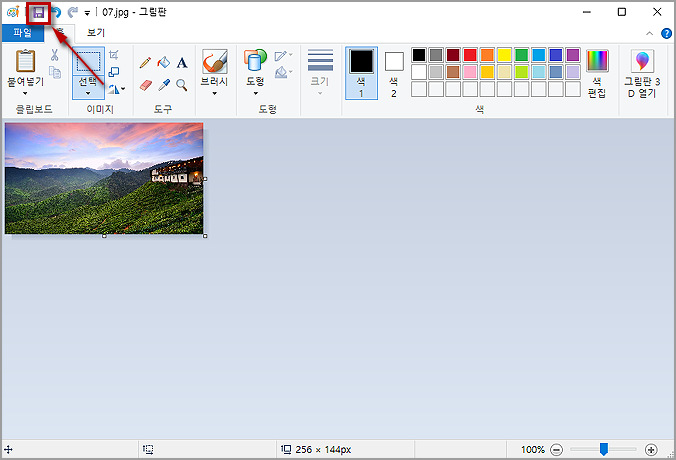Open the Quick Access Toolbar customize arrow

[x=87, y=13]
